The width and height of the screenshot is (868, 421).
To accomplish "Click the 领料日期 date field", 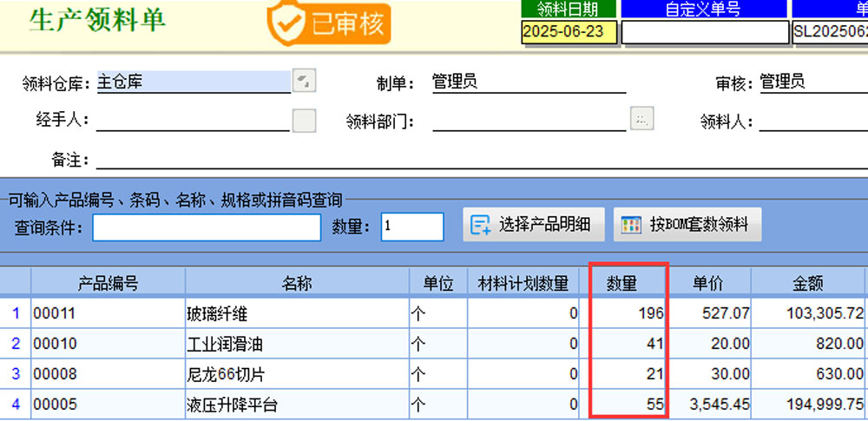I will 569,33.
